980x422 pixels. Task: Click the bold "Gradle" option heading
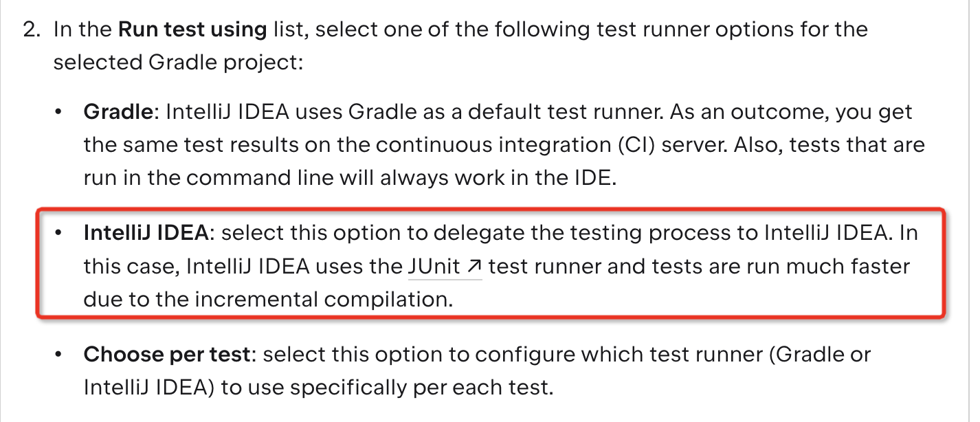(118, 112)
